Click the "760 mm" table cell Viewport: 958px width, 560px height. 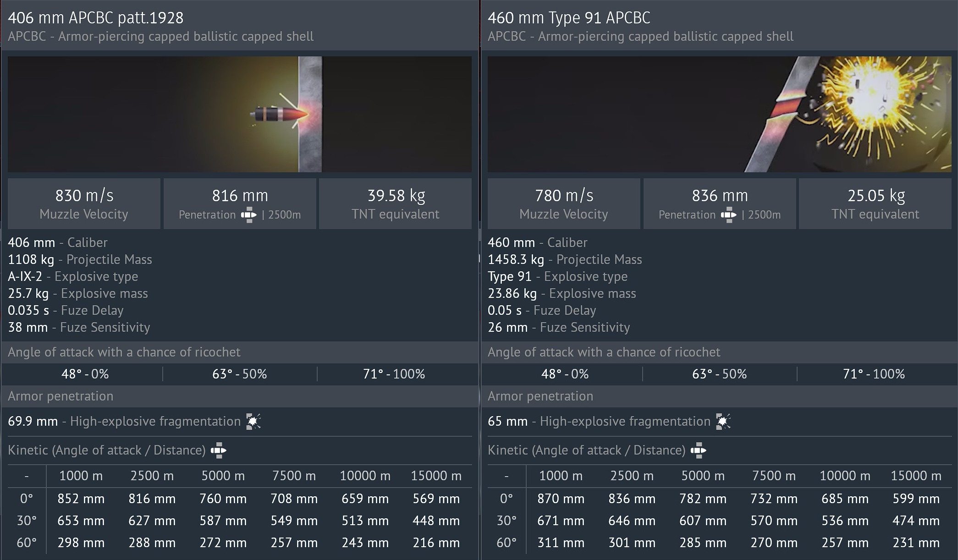[223, 499]
